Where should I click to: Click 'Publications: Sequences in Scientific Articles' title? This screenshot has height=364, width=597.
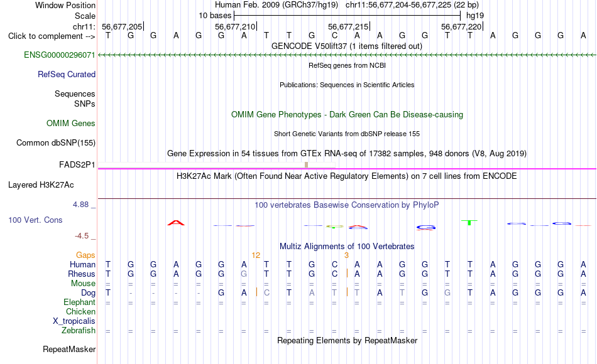pos(347,85)
